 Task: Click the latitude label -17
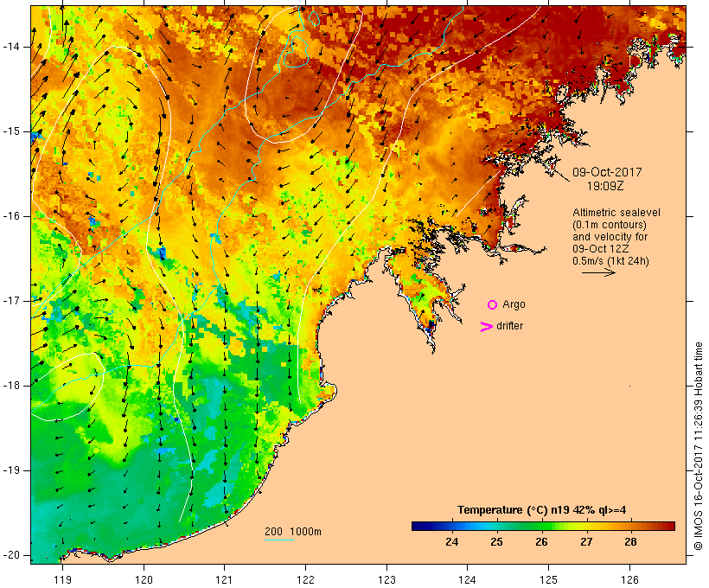point(10,301)
